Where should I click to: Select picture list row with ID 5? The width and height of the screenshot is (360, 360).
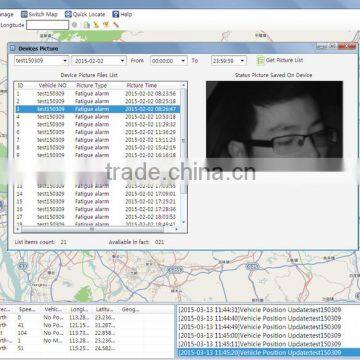point(98,124)
